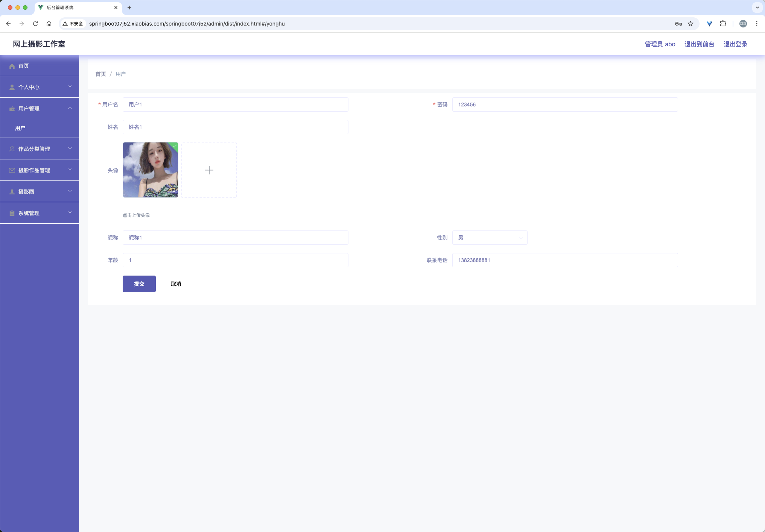Select 摄影作品管理 in the sidebar
Screen dimensions: 765x532
(x=40, y=170)
